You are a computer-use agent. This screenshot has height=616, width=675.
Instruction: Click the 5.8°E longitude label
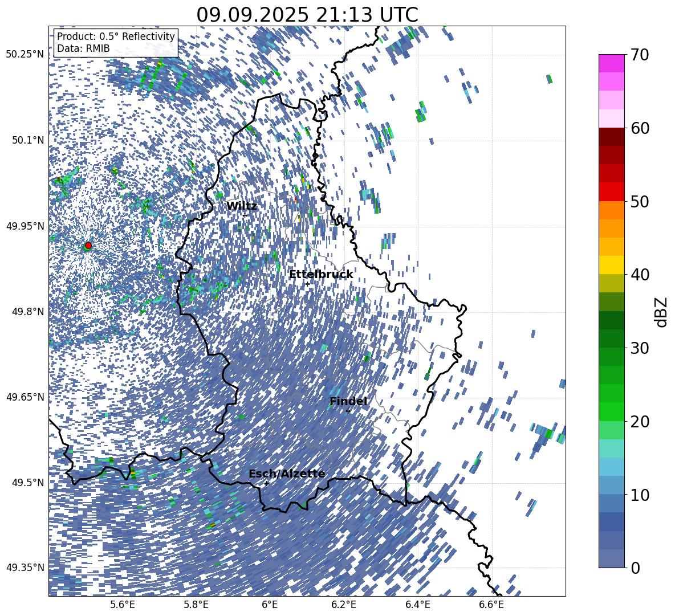click(196, 605)
